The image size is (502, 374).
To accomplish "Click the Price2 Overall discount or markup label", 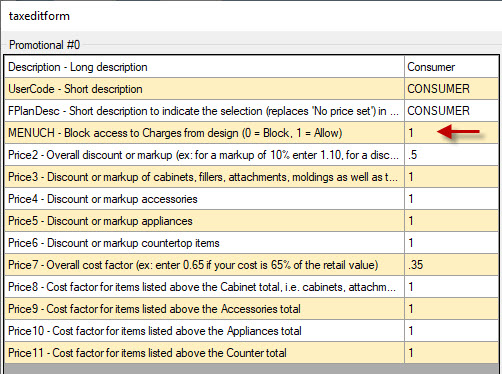I will [x=204, y=155].
